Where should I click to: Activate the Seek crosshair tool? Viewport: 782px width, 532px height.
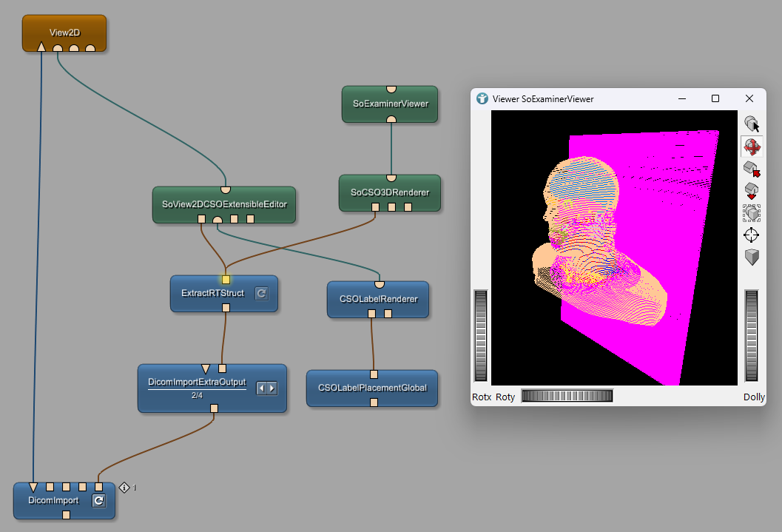tap(751, 235)
